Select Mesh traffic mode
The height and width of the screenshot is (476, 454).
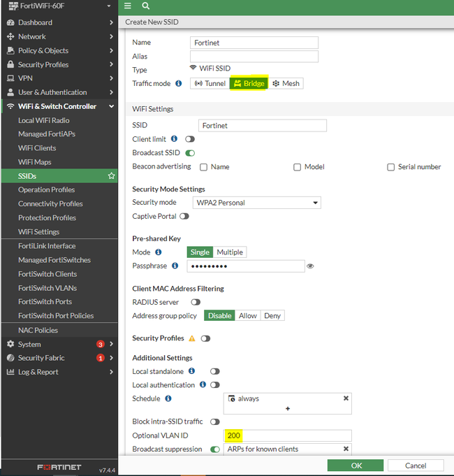(286, 83)
